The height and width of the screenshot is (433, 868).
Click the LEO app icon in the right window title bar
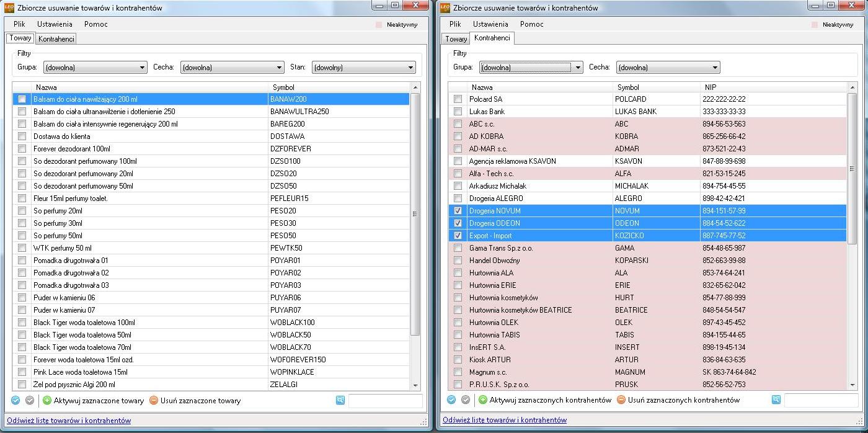point(445,7)
